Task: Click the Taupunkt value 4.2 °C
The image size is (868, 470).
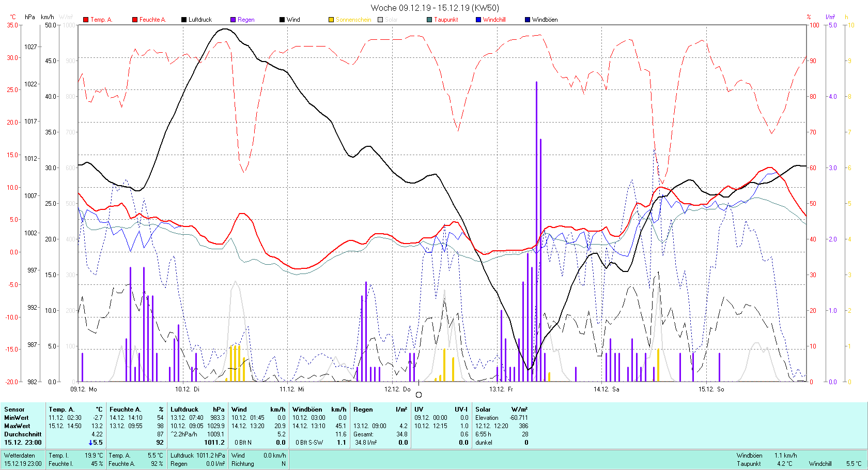Action: (784, 464)
